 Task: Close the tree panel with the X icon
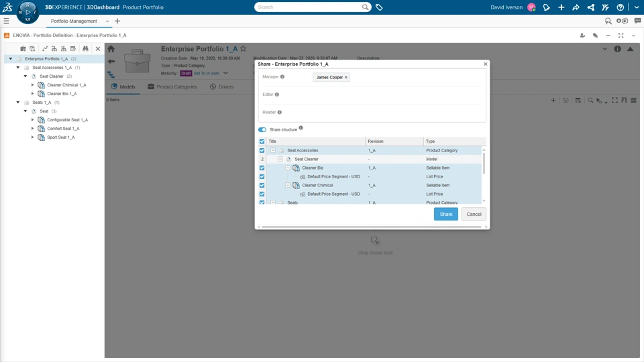click(x=98, y=49)
